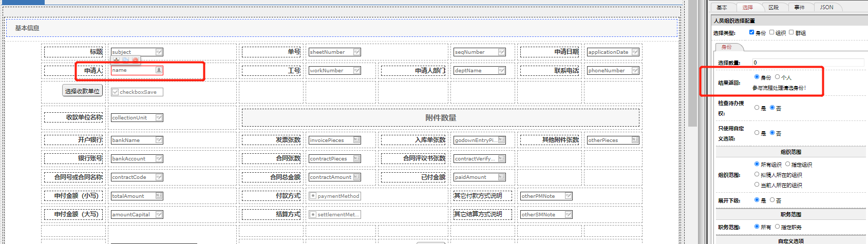Click the copy icon above name field
This screenshot has width=868, height=244.
126,60
